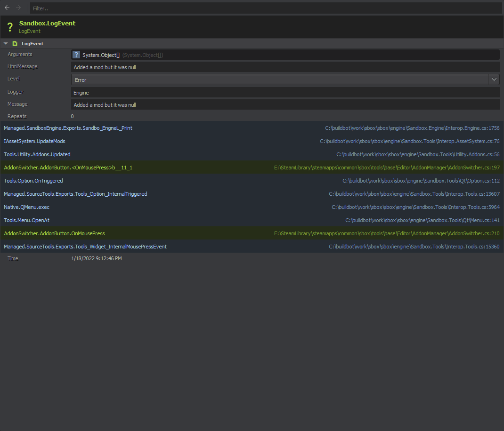The height and width of the screenshot is (431, 504).
Task: Edit the Logger field showing Engine
Action: (285, 93)
